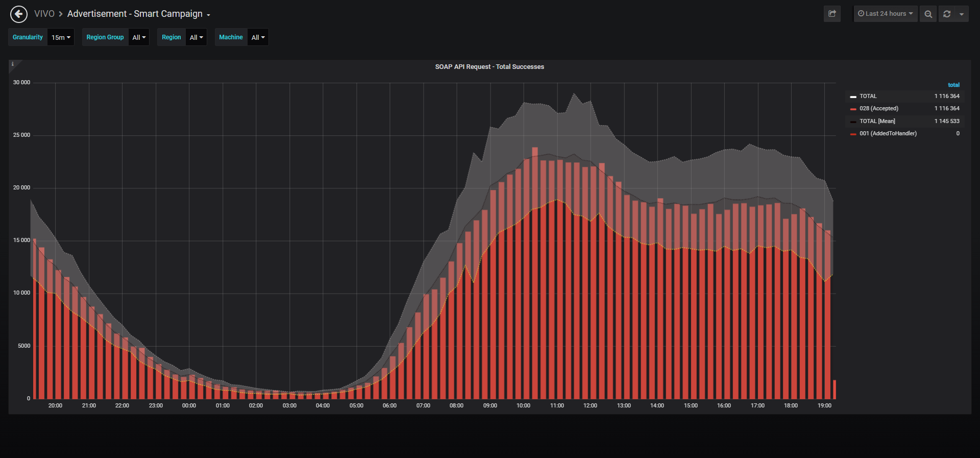Click the 1 145 533 legend value
The image size is (980, 458).
pyautogui.click(x=947, y=121)
